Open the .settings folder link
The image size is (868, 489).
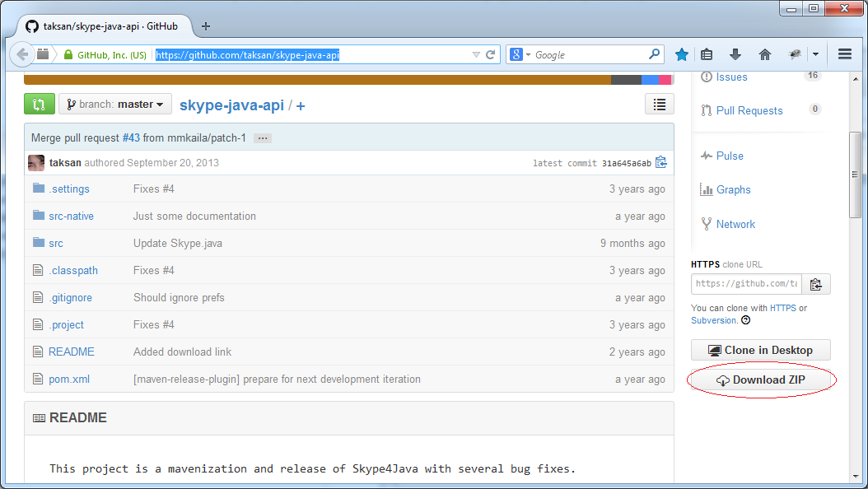(x=69, y=189)
